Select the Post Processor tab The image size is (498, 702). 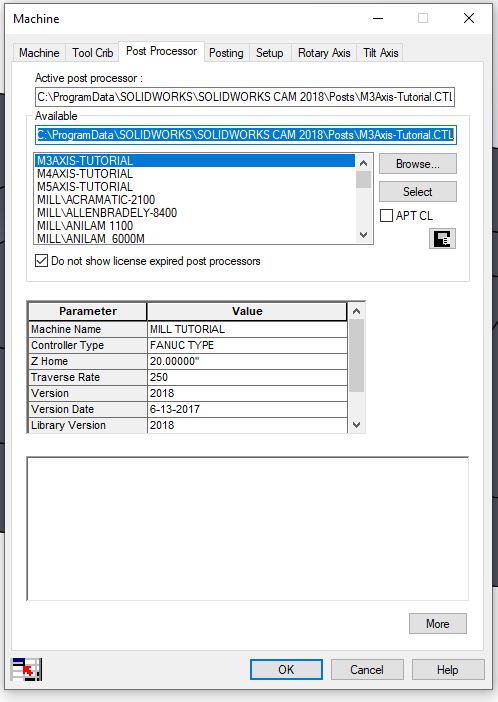pyautogui.click(x=161, y=51)
